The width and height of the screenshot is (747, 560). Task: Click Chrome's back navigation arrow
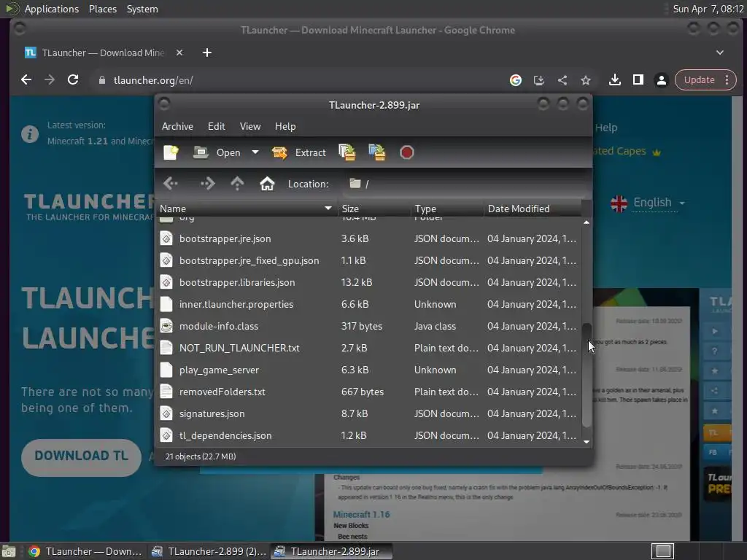coord(26,80)
